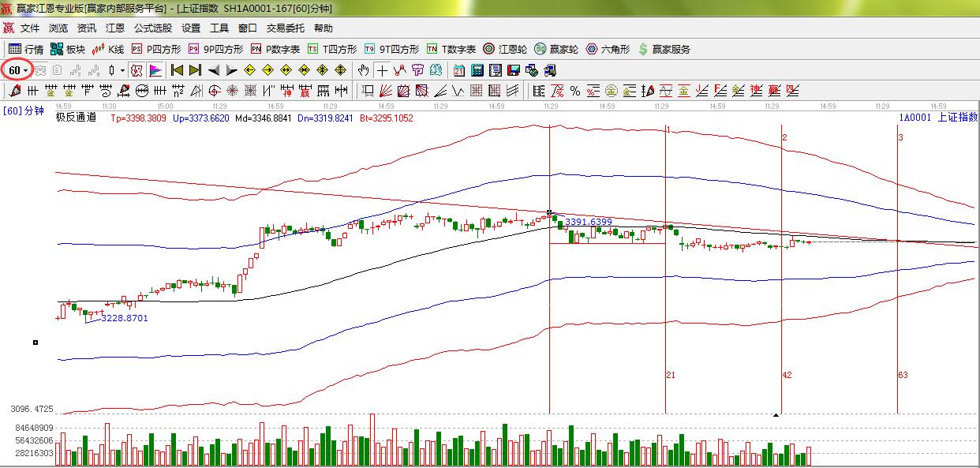Viewport: 980px width, 468px height.
Task: Select the hand pan tool
Action: point(363,70)
